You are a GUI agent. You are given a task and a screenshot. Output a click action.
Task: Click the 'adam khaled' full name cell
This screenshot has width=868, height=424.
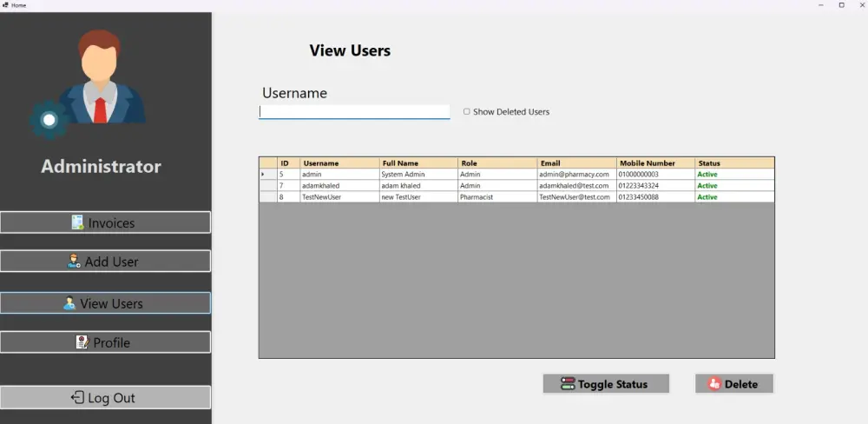(x=418, y=186)
